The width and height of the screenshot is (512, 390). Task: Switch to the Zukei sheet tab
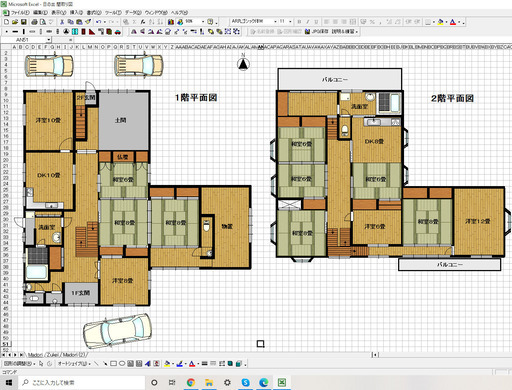[52, 355]
